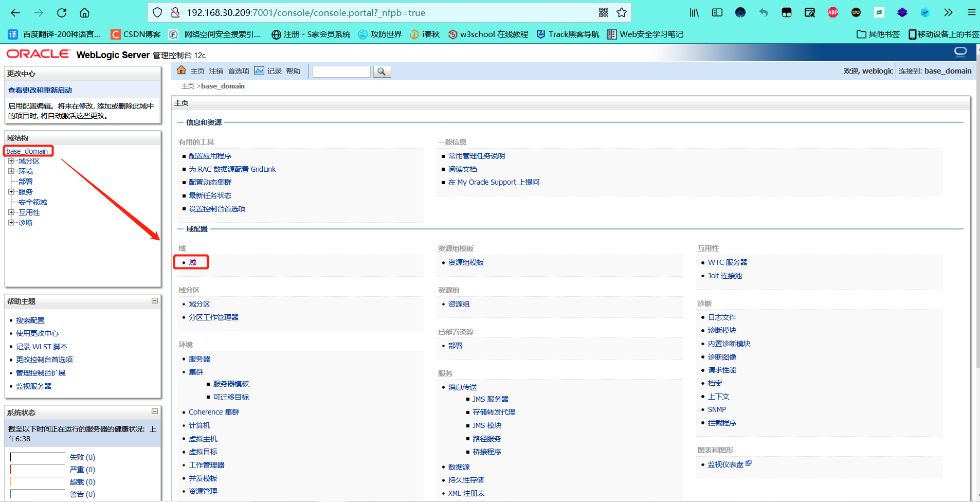Click the Oracle O icon in banner
The height and width of the screenshot is (502, 980).
pos(960,51)
